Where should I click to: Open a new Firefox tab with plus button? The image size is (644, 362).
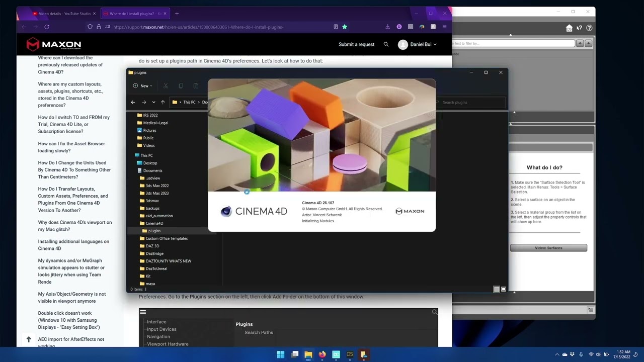(177, 14)
